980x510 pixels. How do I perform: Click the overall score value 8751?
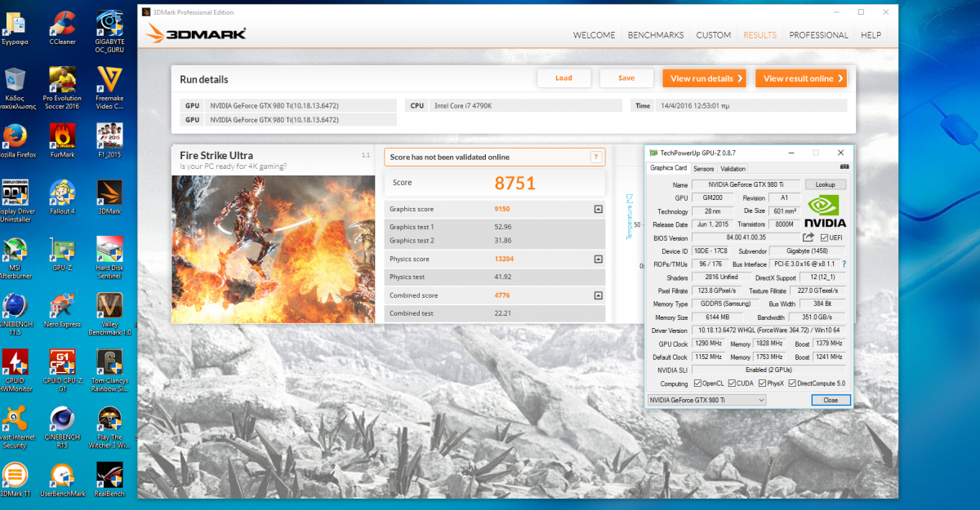tap(515, 183)
